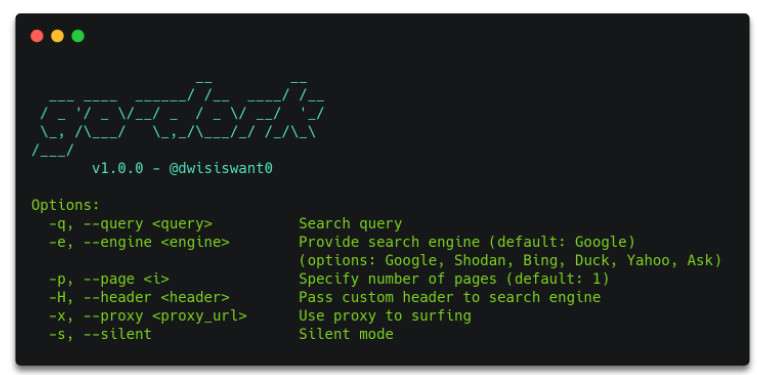This screenshot has height=375, width=757.
Task: Click the go-dork ASCII art logo
Action: click(x=178, y=118)
